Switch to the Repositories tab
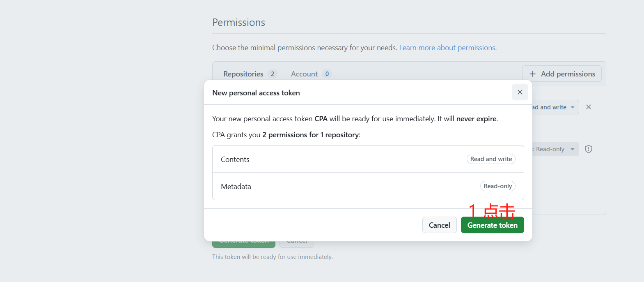 pyautogui.click(x=243, y=74)
